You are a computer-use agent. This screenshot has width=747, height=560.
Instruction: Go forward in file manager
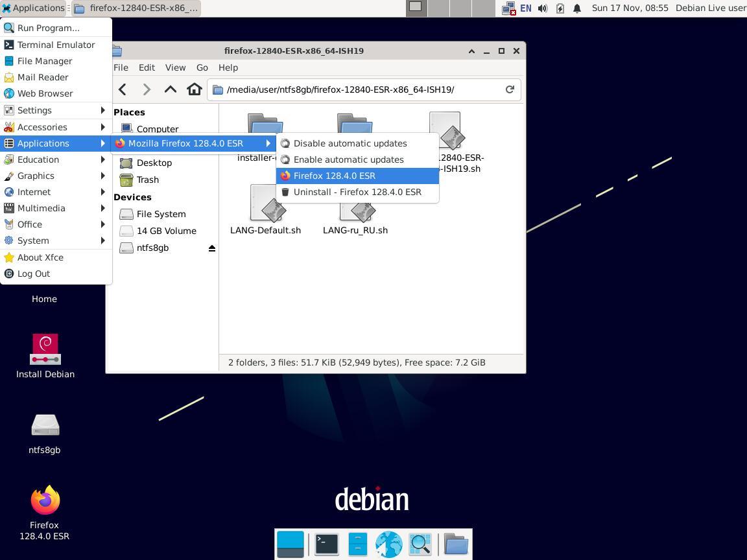(147, 89)
